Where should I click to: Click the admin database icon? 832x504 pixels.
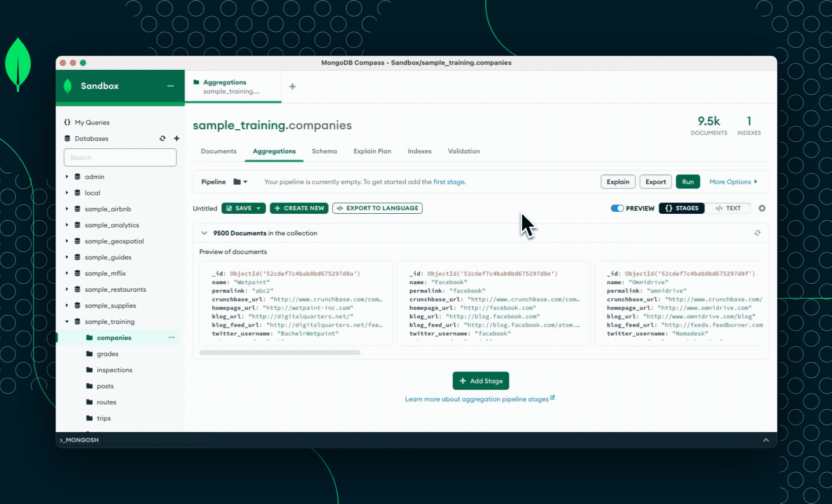click(78, 177)
